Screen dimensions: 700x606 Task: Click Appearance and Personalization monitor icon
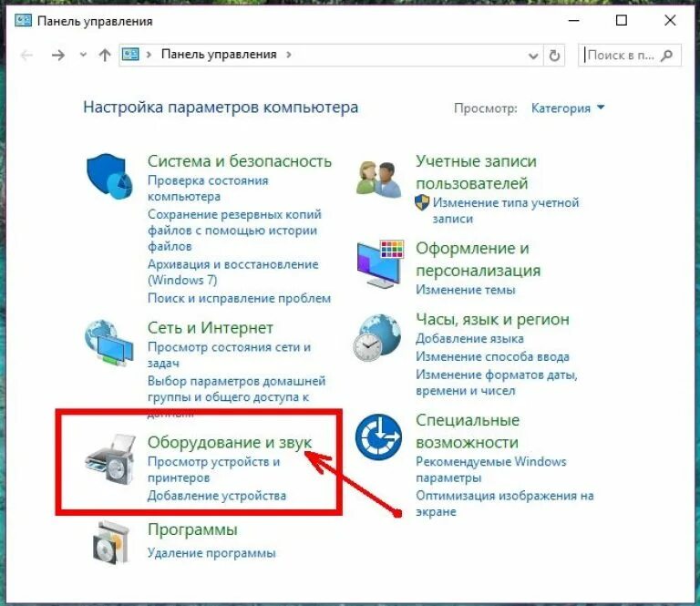click(x=380, y=263)
